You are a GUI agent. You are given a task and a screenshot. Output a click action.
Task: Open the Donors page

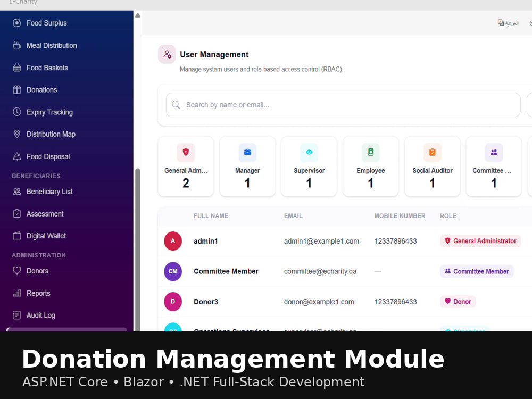point(37,271)
